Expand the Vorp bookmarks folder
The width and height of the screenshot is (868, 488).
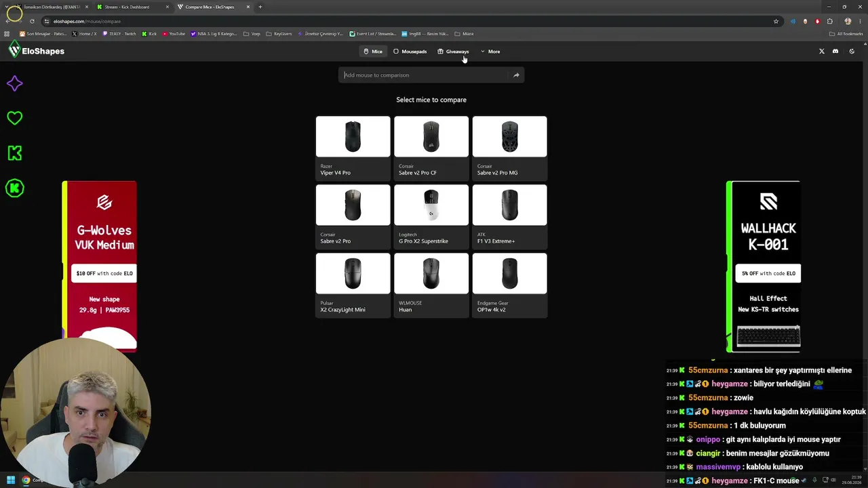251,34
